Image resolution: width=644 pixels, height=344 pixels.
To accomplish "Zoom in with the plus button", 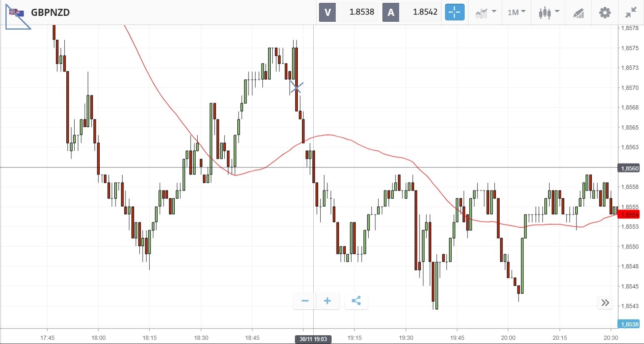I will coord(327,301).
